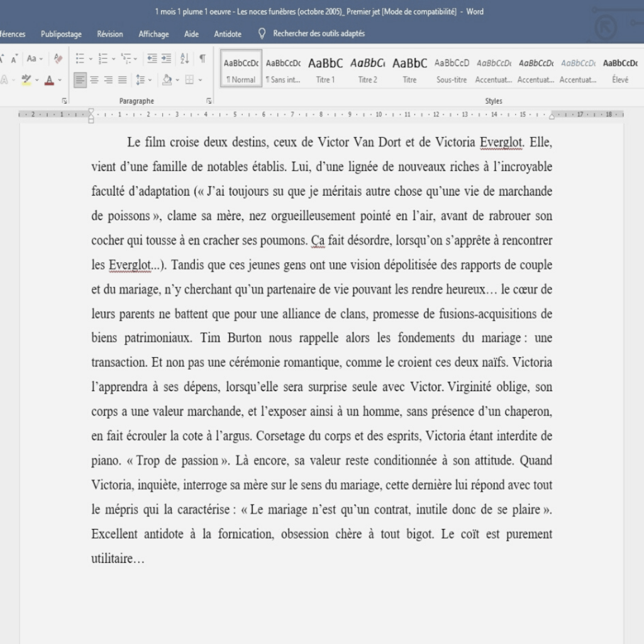
Task: Align paragraph text to the right
Action: coord(108,80)
